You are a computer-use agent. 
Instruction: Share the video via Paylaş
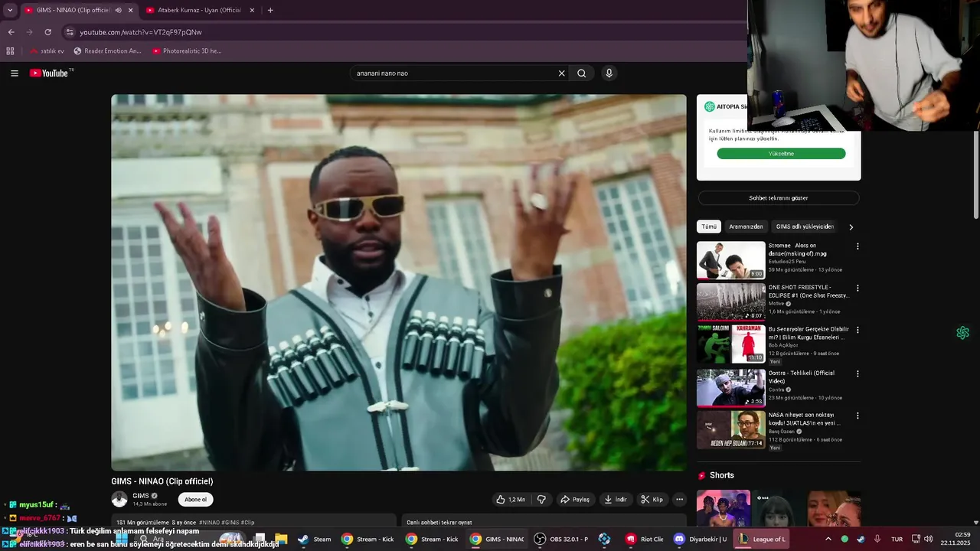click(574, 500)
